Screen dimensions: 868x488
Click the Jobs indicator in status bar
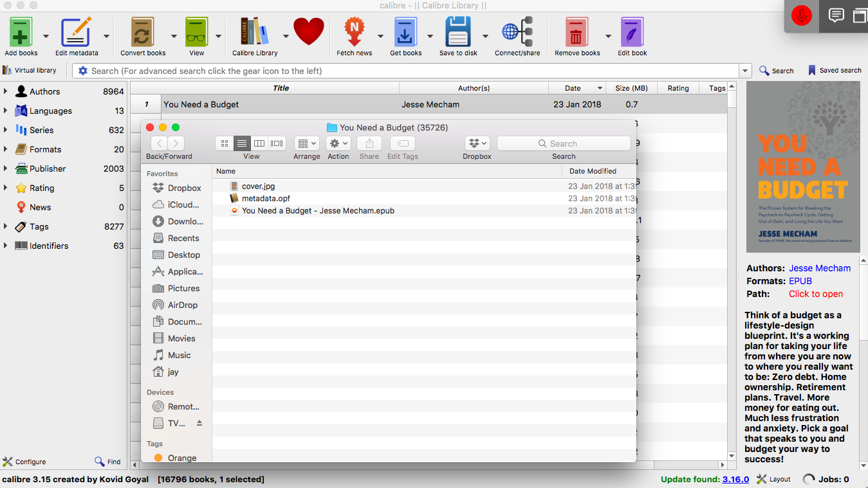(x=826, y=479)
